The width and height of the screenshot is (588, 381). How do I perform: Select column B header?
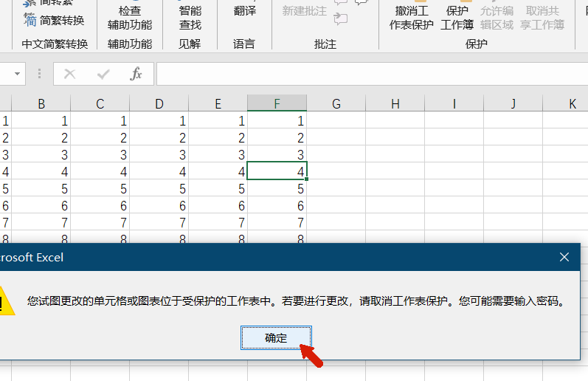(x=41, y=103)
